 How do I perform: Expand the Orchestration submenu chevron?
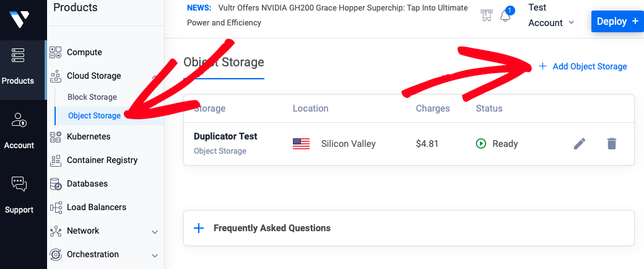point(155,255)
